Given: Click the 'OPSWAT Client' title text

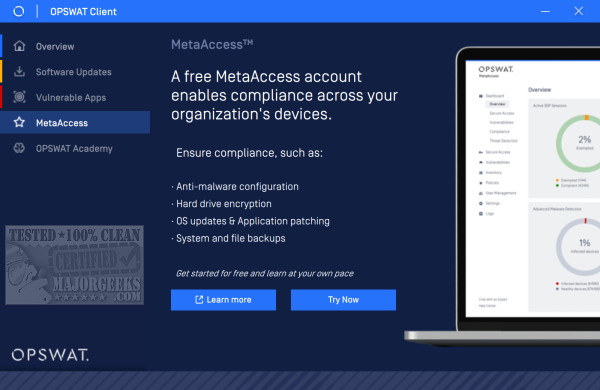Looking at the screenshot, I should click(x=83, y=12).
